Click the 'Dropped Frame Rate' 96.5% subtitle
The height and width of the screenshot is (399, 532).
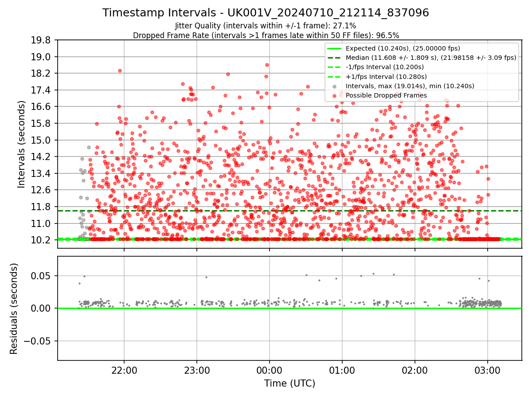tap(266, 35)
